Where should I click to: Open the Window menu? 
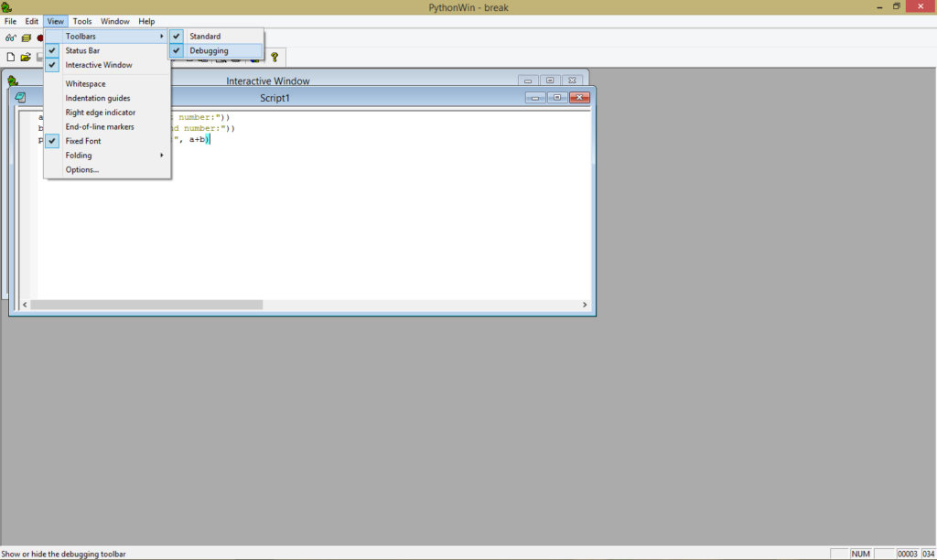(114, 22)
